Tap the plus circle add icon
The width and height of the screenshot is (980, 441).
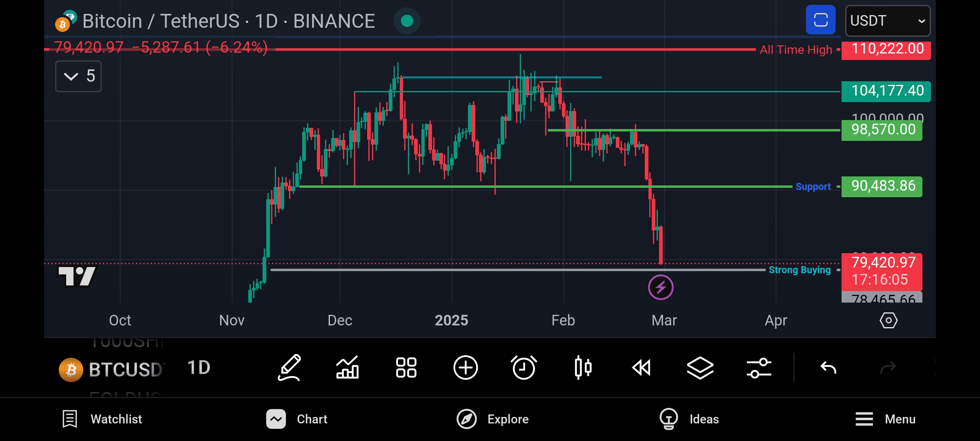click(465, 367)
